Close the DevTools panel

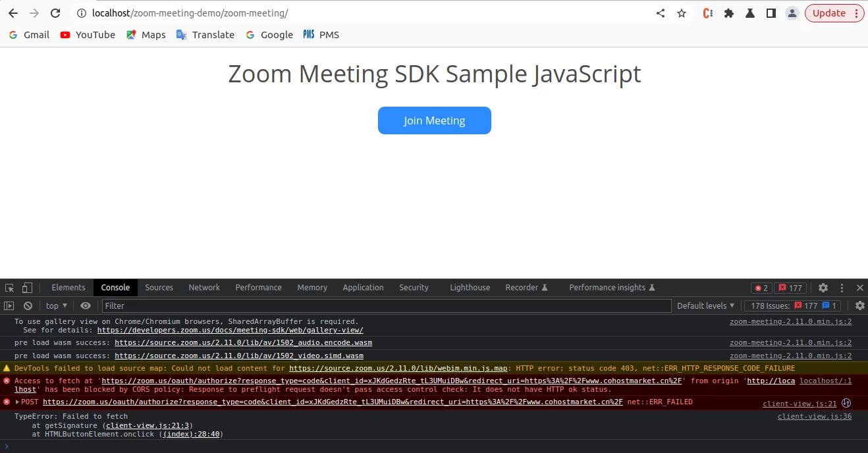859,288
